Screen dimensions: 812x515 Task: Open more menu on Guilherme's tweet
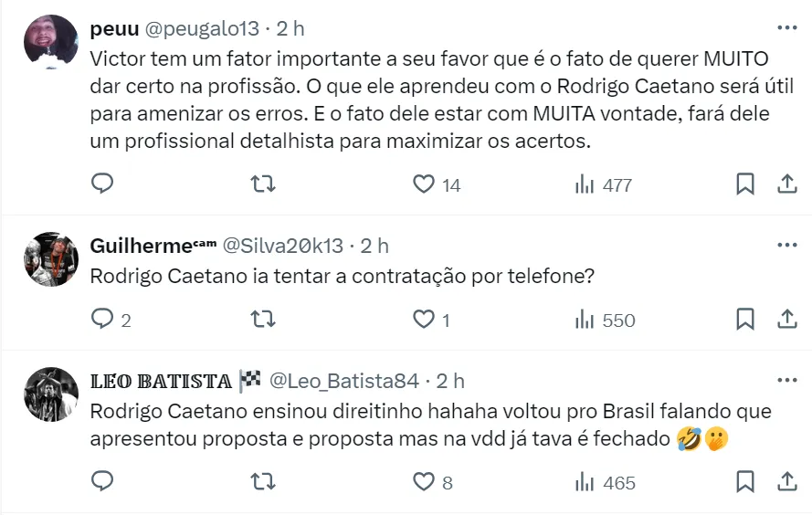click(x=786, y=245)
